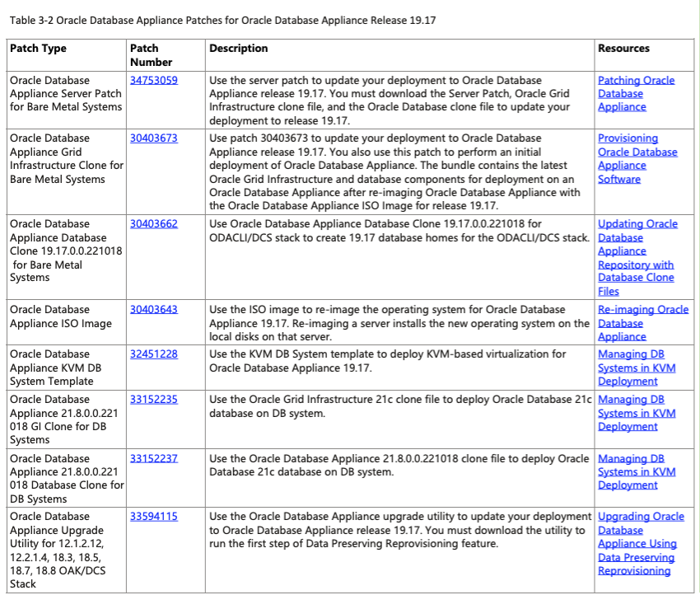The image size is (700, 595).
Task: Click the Patch Type column header
Action: tap(38, 49)
